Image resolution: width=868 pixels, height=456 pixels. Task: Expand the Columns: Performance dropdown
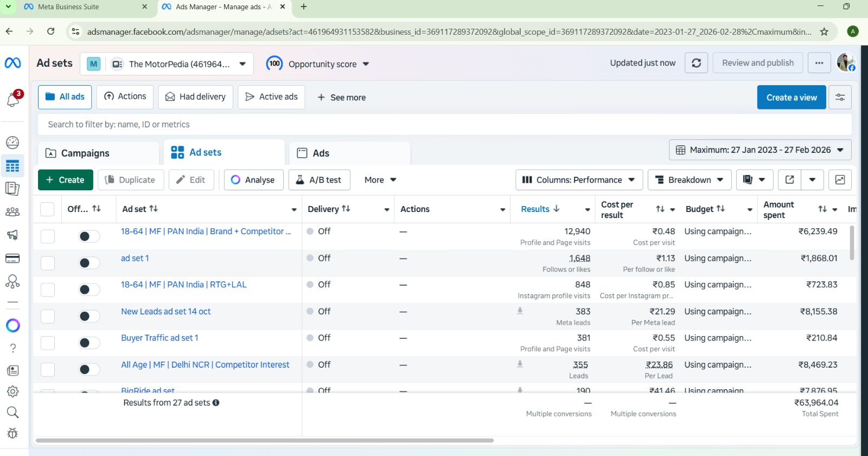click(579, 180)
